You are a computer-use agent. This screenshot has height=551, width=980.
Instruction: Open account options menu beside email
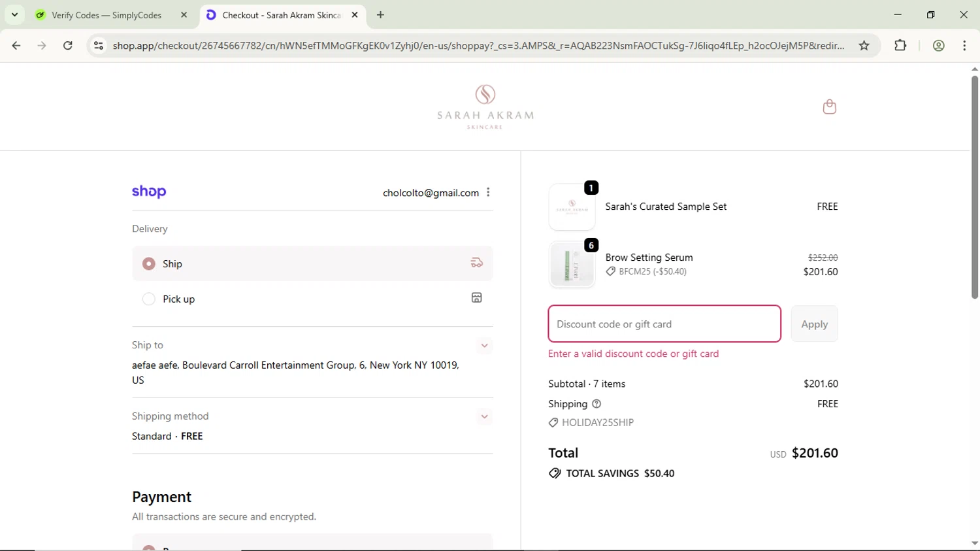pyautogui.click(x=488, y=192)
